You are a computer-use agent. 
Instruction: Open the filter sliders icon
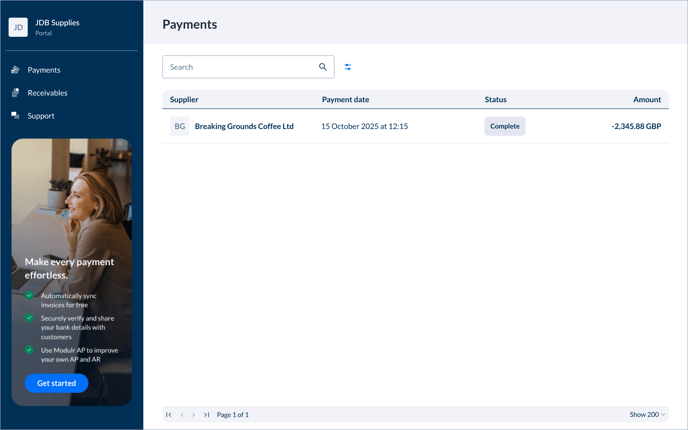(x=348, y=67)
